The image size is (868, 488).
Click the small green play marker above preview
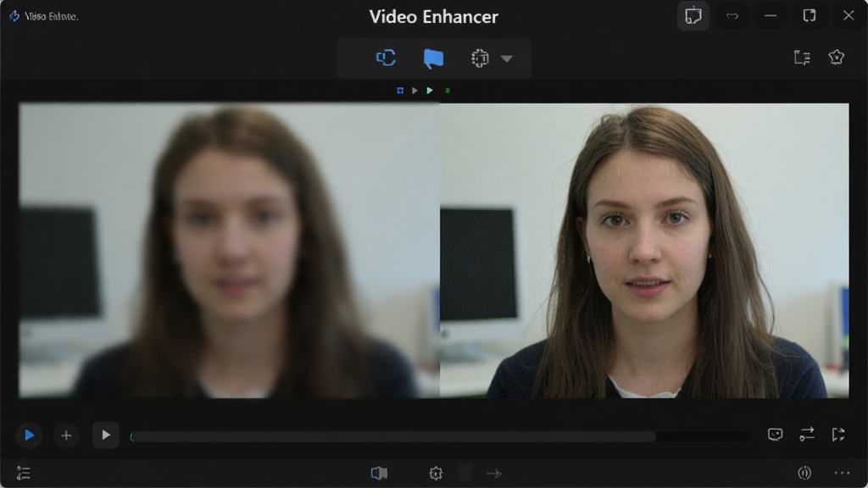pyautogui.click(x=430, y=90)
